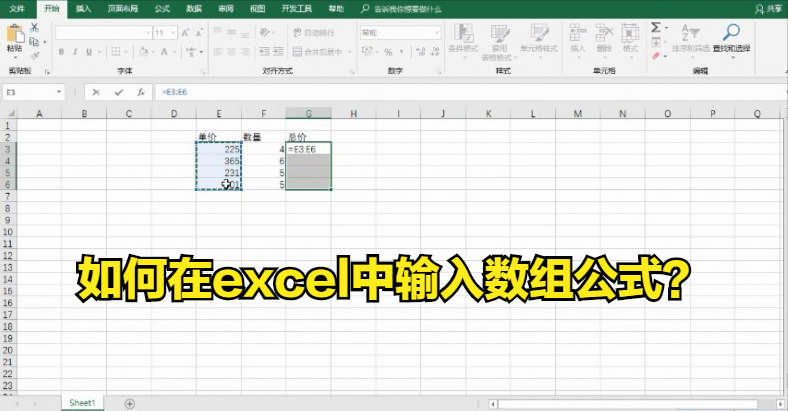This screenshot has height=411, width=788.
Task: Open the font name combo box
Action: [103, 33]
